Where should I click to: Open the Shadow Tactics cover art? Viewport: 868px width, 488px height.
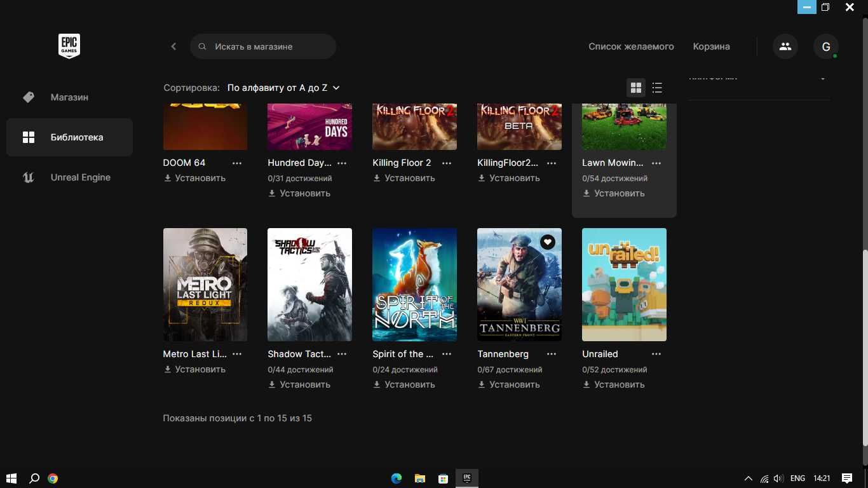[x=310, y=285]
